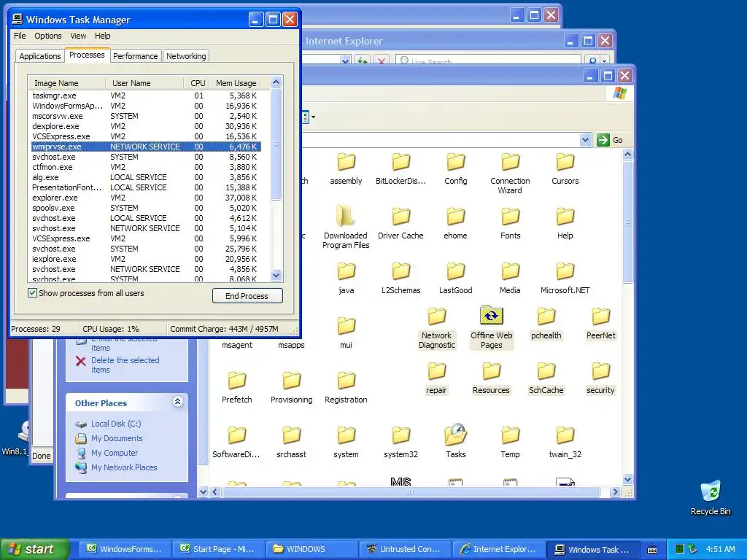Viewport: 747px width, 560px height.
Task: Open the Task Manager View menu
Action: [78, 36]
